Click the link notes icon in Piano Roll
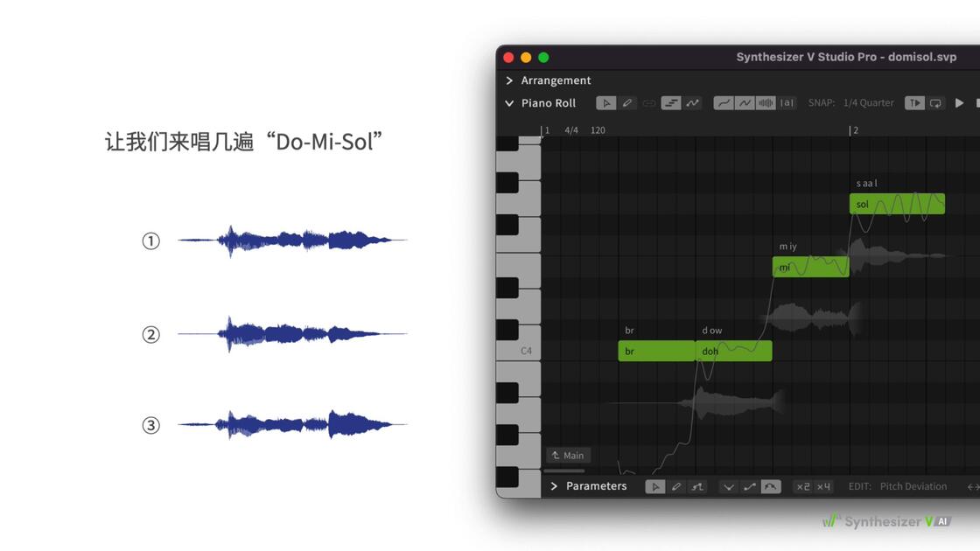 pos(648,103)
